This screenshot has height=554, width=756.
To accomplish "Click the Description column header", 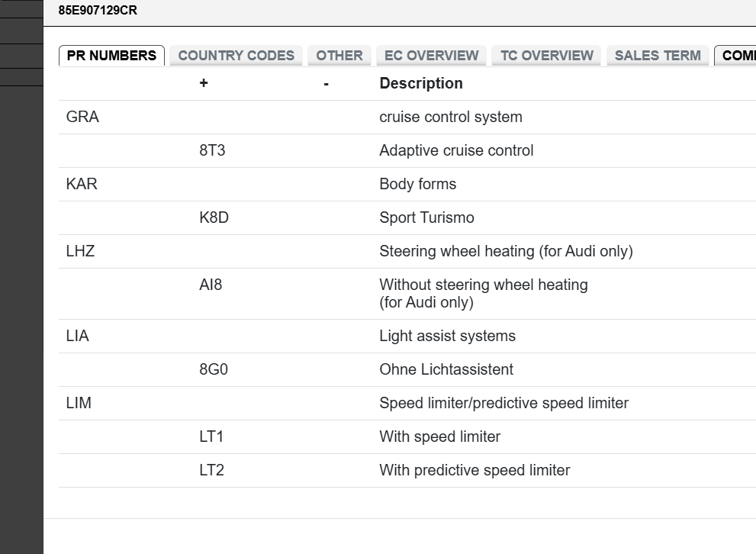I will (421, 83).
